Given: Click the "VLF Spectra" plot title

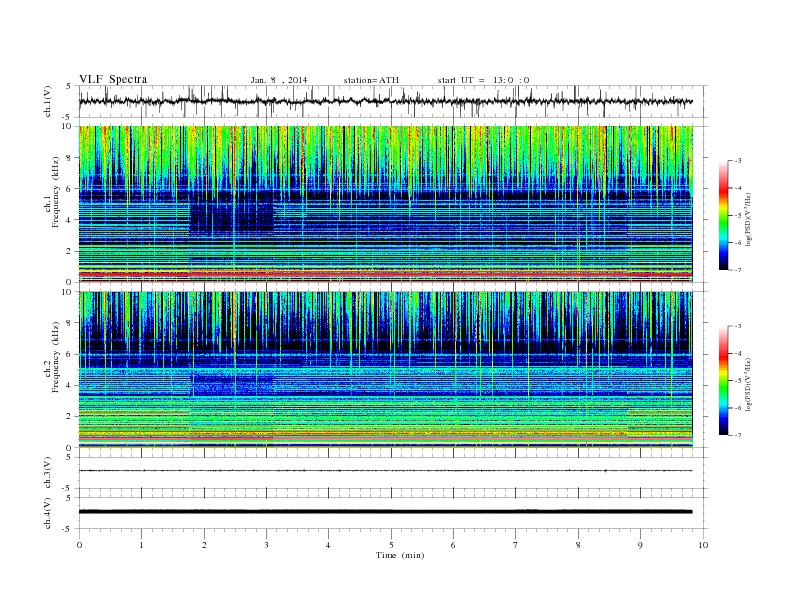Looking at the screenshot, I should (113, 79).
